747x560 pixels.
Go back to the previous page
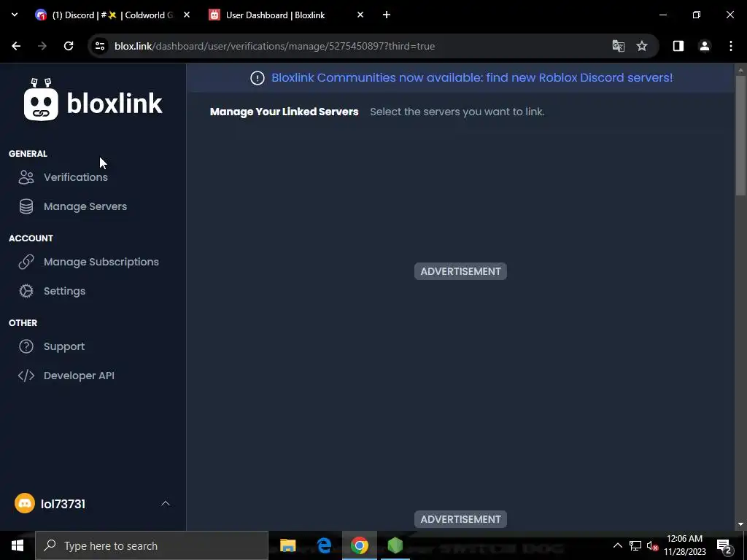click(16, 46)
